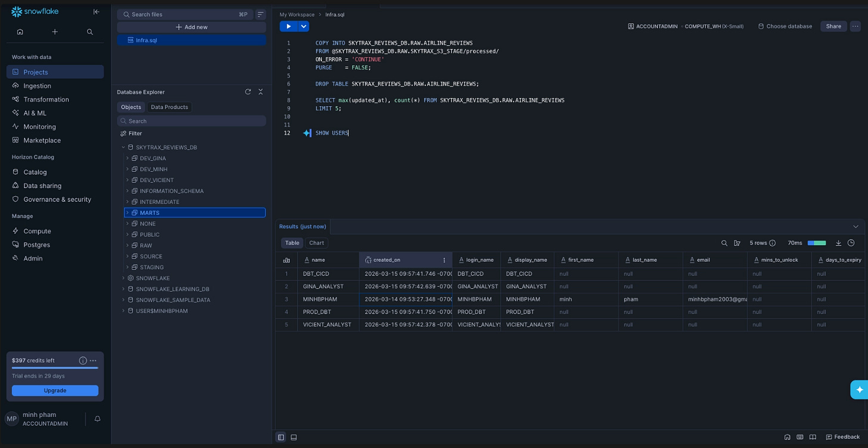Viewport: 868px width, 448px height.
Task: Expand the RAW schema
Action: point(128,245)
